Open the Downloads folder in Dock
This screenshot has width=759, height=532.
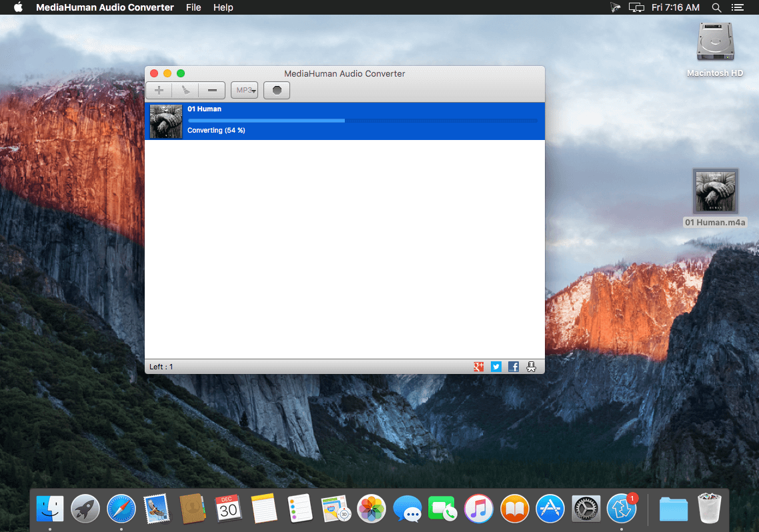click(674, 509)
